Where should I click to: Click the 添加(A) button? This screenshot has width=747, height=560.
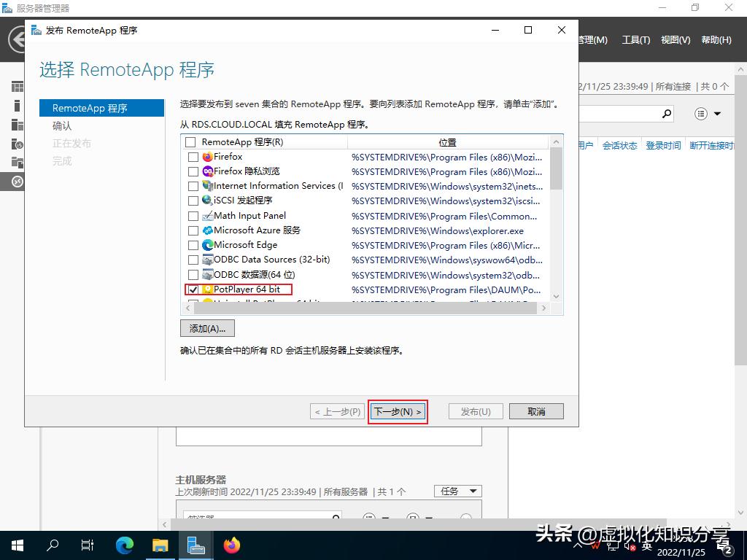[206, 327]
